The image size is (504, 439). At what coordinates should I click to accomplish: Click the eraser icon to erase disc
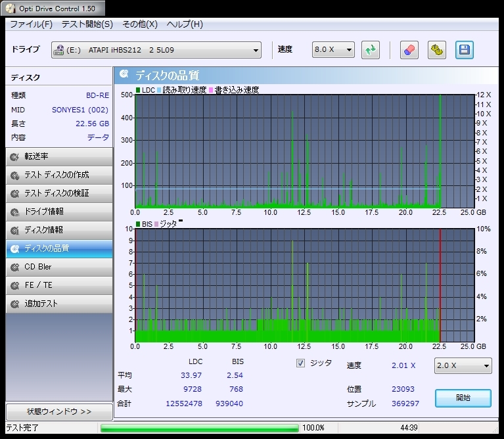(409, 50)
